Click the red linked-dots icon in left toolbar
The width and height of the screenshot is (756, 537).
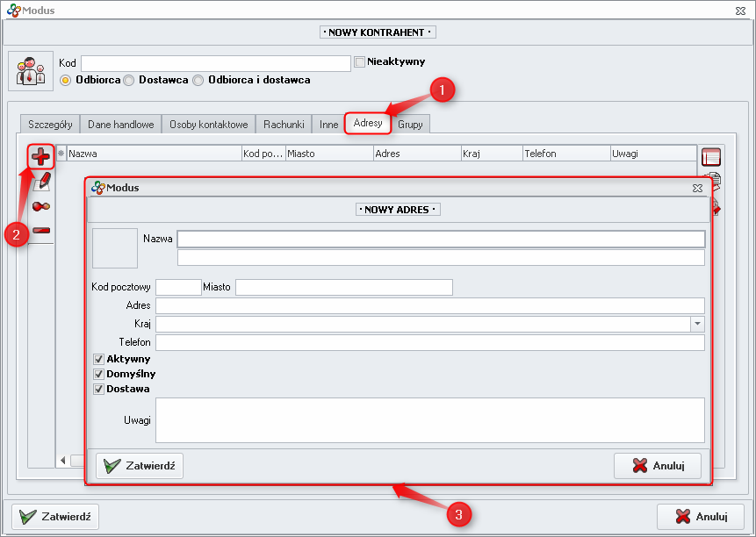[40, 206]
